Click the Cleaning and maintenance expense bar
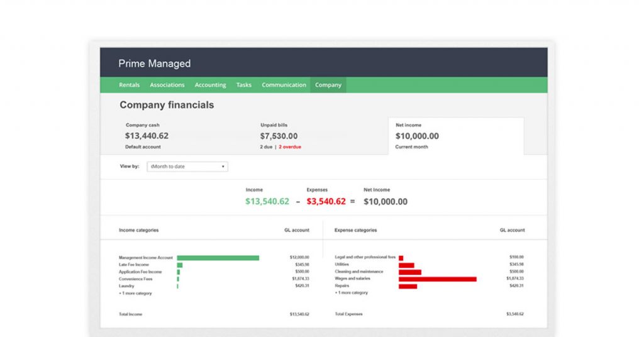This screenshot has width=644, height=337. [x=409, y=272]
